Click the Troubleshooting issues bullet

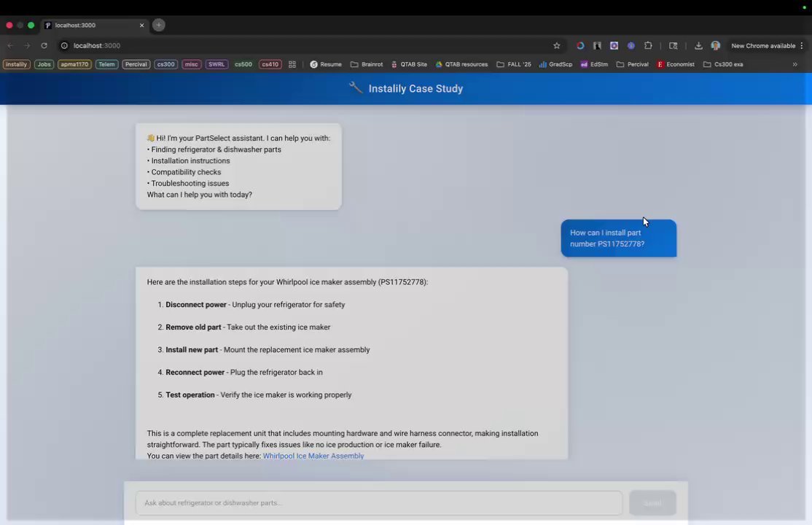point(188,184)
